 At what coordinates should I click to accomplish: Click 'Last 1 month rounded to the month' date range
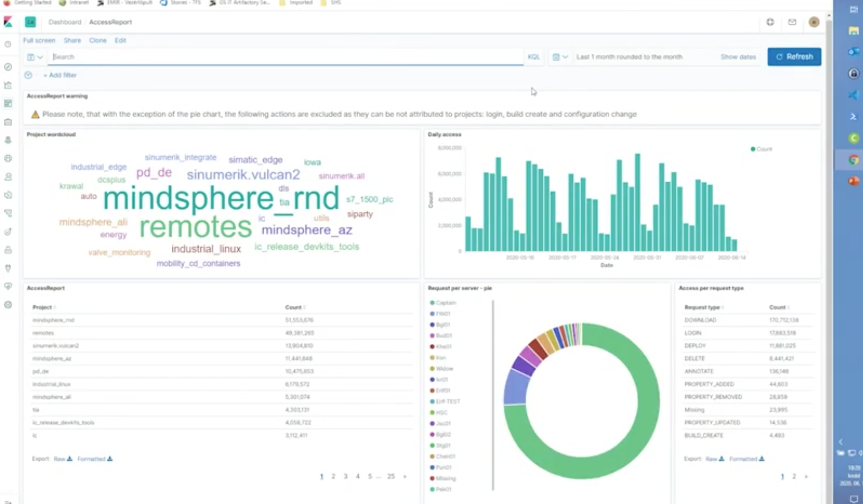[x=629, y=57]
